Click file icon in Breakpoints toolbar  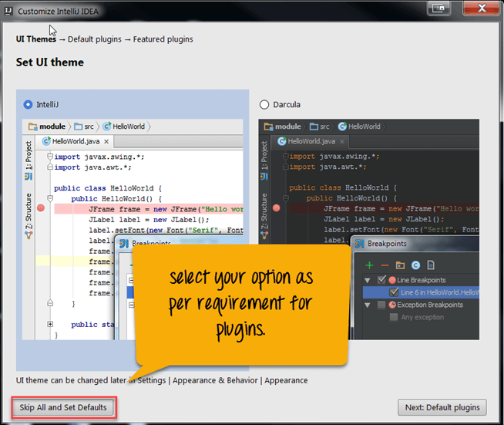tap(431, 265)
